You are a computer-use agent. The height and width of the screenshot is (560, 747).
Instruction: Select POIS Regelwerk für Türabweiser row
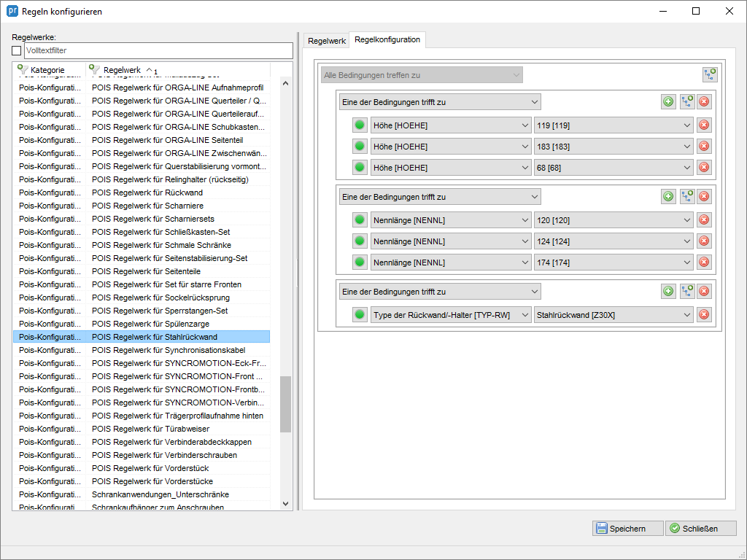[x=142, y=429]
